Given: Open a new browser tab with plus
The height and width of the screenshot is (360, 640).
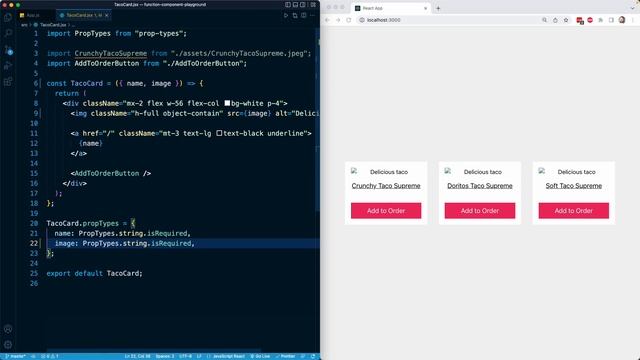Looking at the screenshot, I should coord(438,8).
